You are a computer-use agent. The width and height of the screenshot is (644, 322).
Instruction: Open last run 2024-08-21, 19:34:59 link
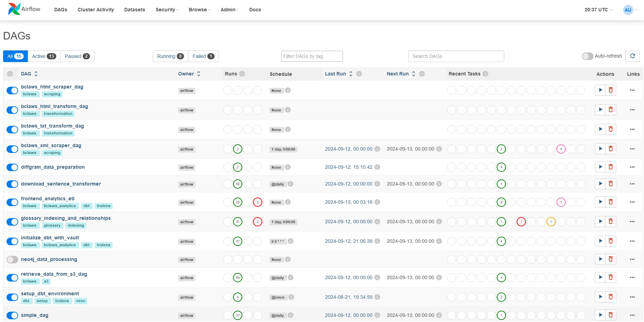point(349,297)
